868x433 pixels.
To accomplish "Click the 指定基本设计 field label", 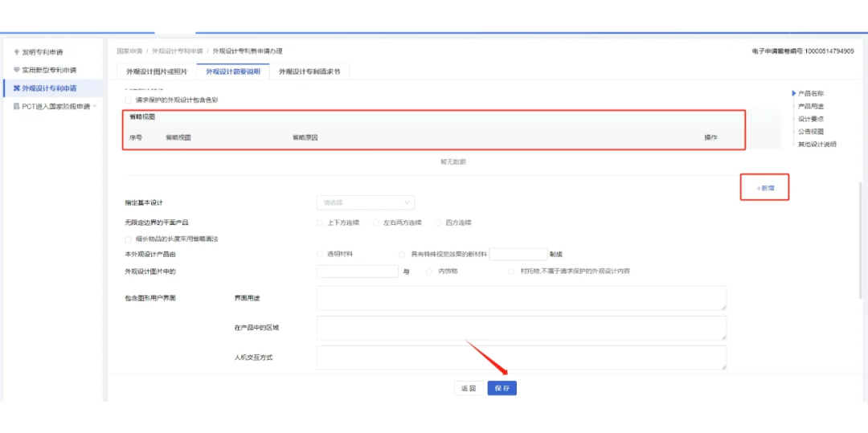I will tap(144, 203).
